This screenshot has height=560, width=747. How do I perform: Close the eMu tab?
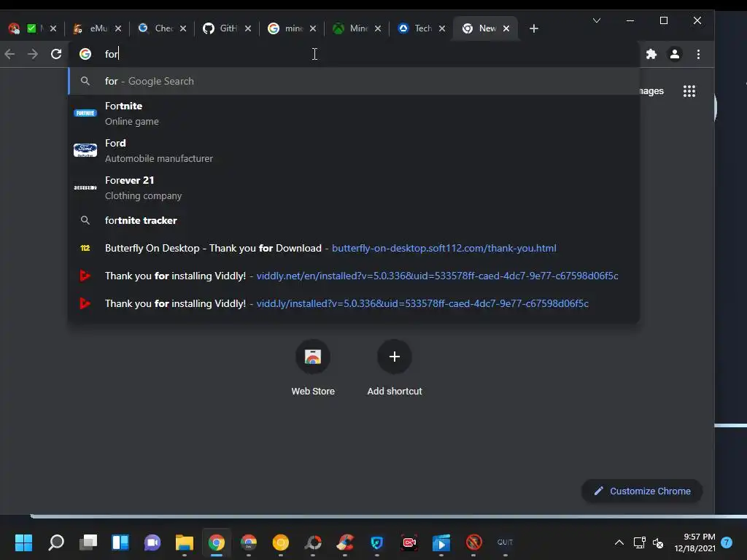[118, 28]
